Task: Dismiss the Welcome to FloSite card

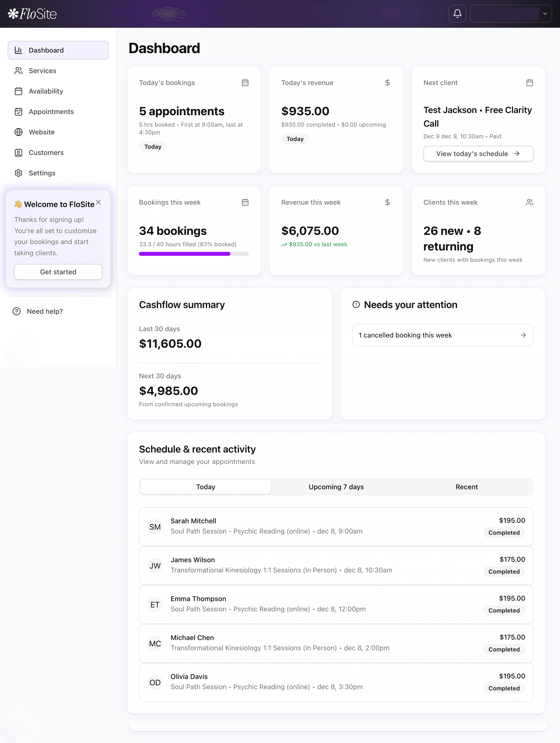Action: coord(98,202)
